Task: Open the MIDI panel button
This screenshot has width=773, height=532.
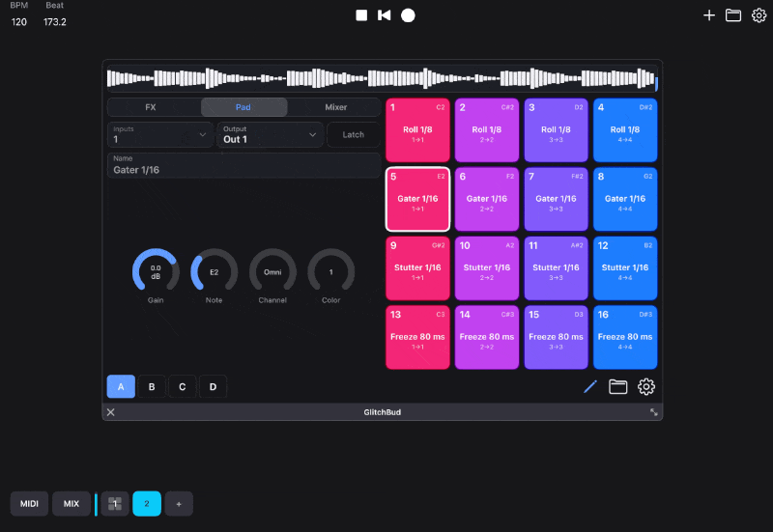Action: pyautogui.click(x=29, y=503)
